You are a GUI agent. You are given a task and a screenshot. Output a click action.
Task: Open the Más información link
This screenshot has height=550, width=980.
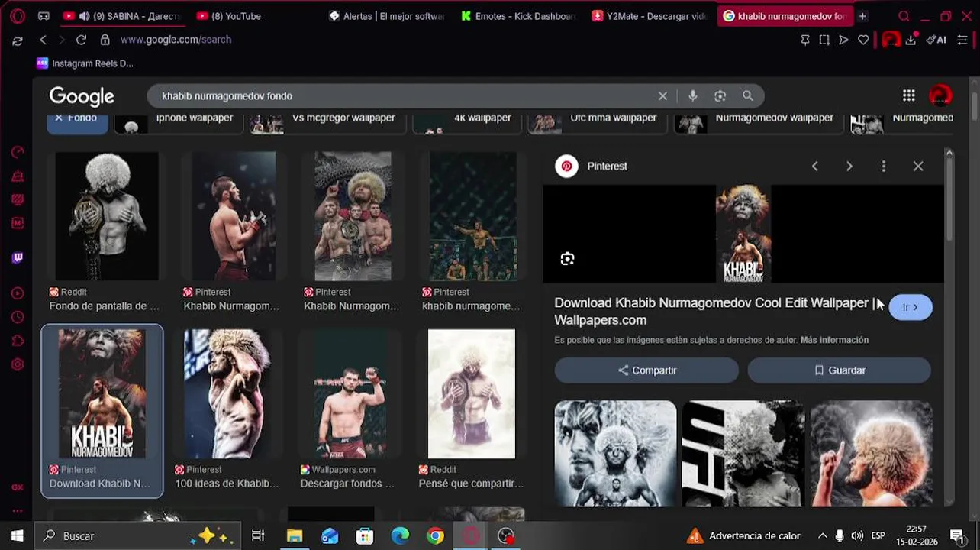point(834,340)
